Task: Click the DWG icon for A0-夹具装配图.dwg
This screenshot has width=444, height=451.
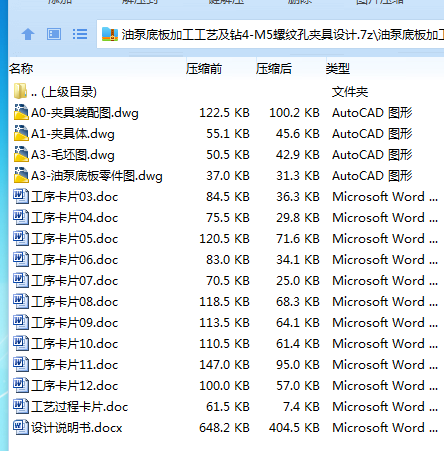Action: point(21,112)
